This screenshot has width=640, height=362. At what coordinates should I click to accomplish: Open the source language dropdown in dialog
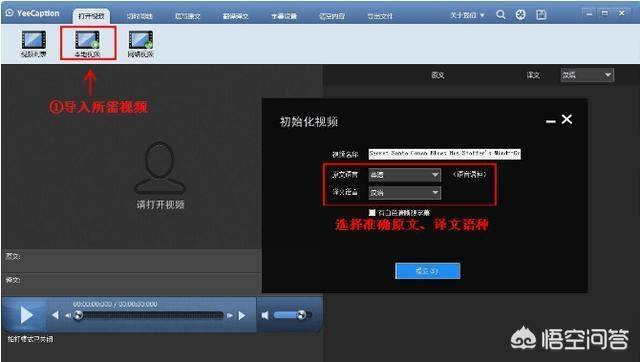pos(404,175)
